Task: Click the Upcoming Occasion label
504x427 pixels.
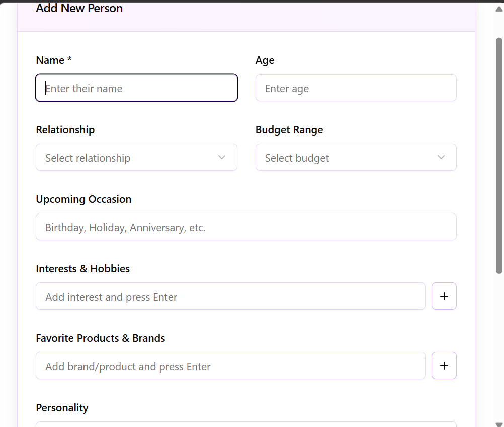Action: (x=83, y=199)
